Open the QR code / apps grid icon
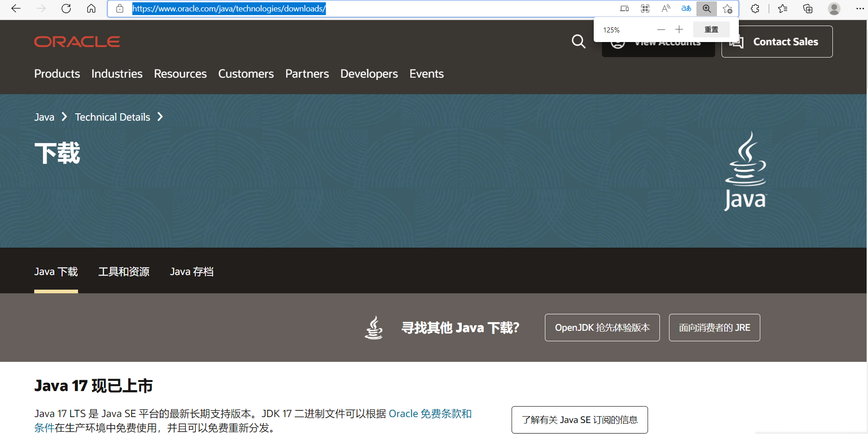The height and width of the screenshot is (434, 868). (x=645, y=9)
